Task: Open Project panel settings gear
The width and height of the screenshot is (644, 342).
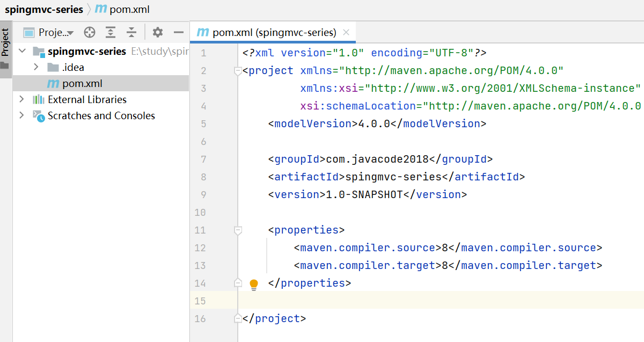Action: [157, 32]
